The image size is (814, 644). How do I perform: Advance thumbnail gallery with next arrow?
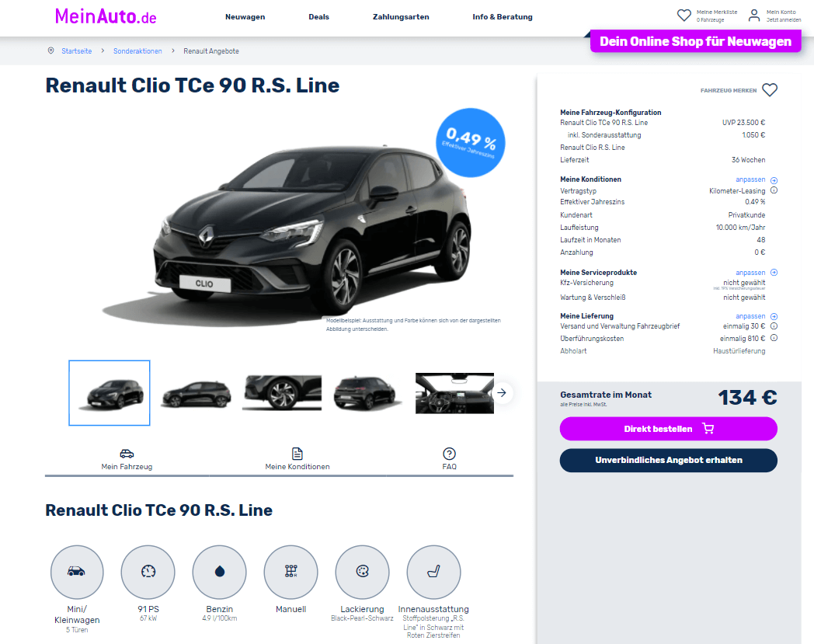tap(502, 393)
